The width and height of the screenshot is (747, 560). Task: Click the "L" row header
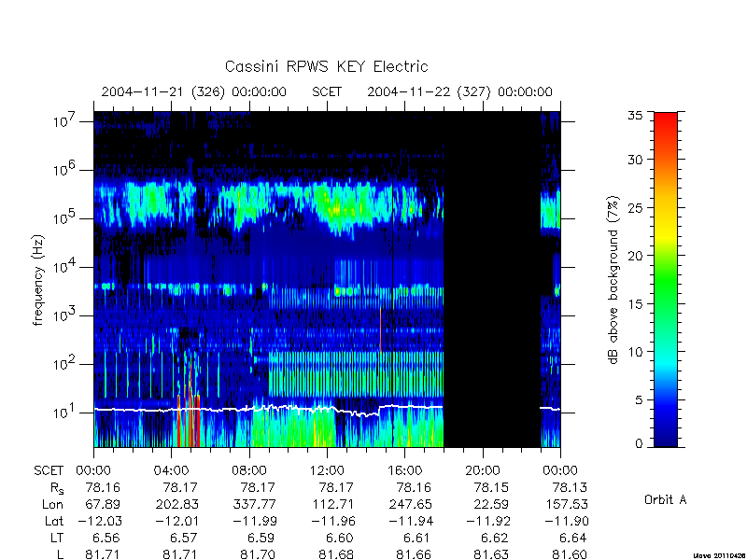60,554
